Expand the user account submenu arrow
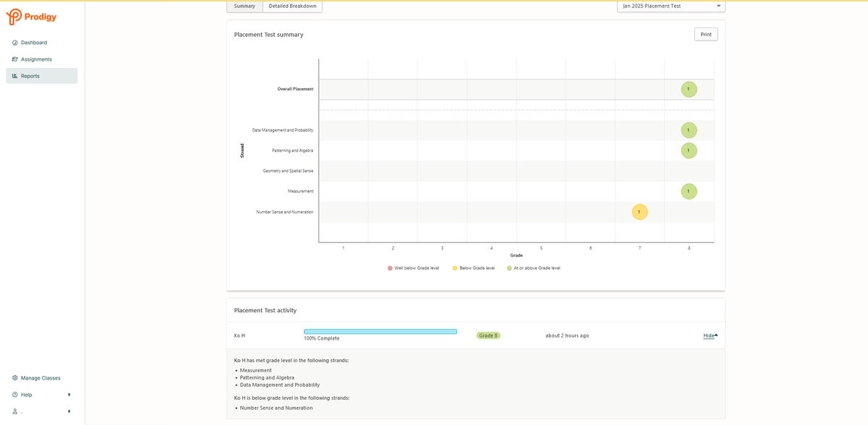Image resolution: width=868 pixels, height=425 pixels. 69,411
